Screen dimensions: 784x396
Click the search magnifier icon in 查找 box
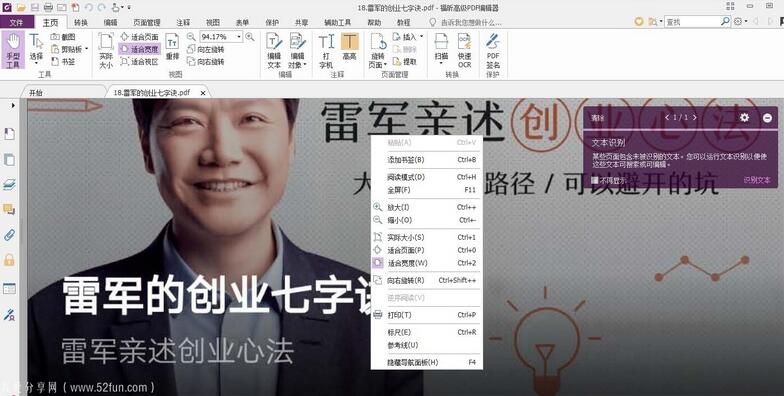[x=725, y=22]
